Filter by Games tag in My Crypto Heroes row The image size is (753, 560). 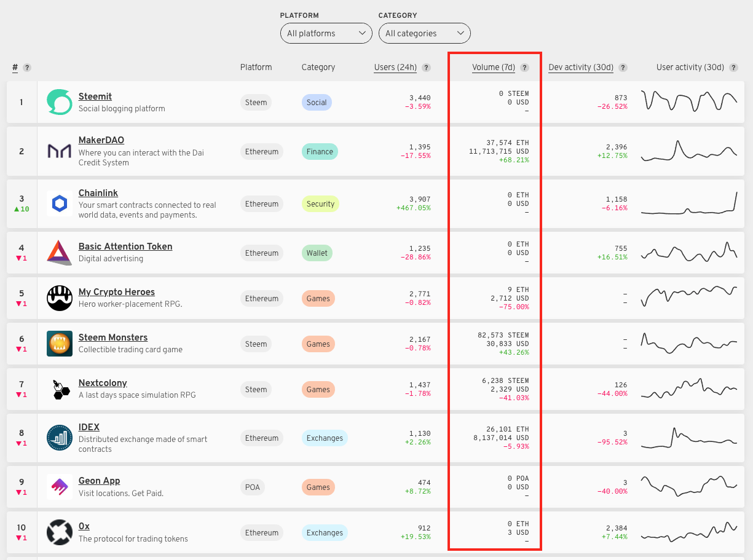(318, 299)
